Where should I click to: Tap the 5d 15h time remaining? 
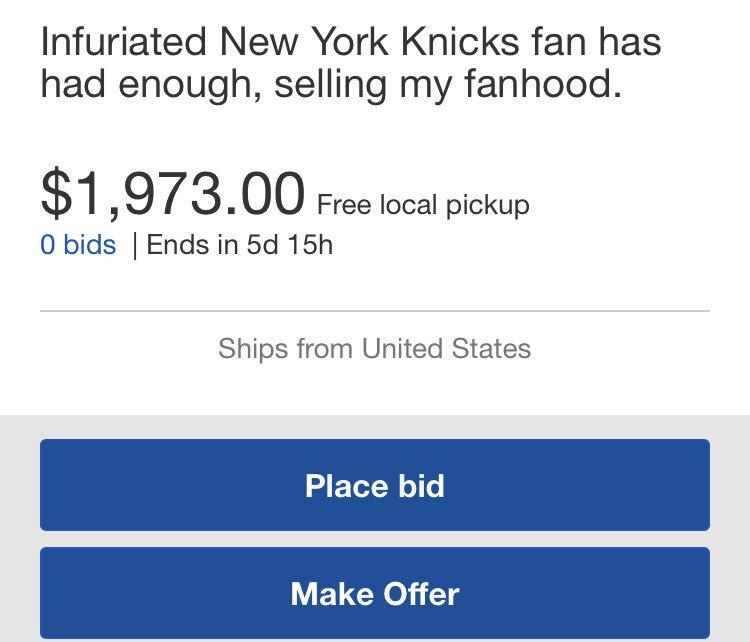(289, 245)
